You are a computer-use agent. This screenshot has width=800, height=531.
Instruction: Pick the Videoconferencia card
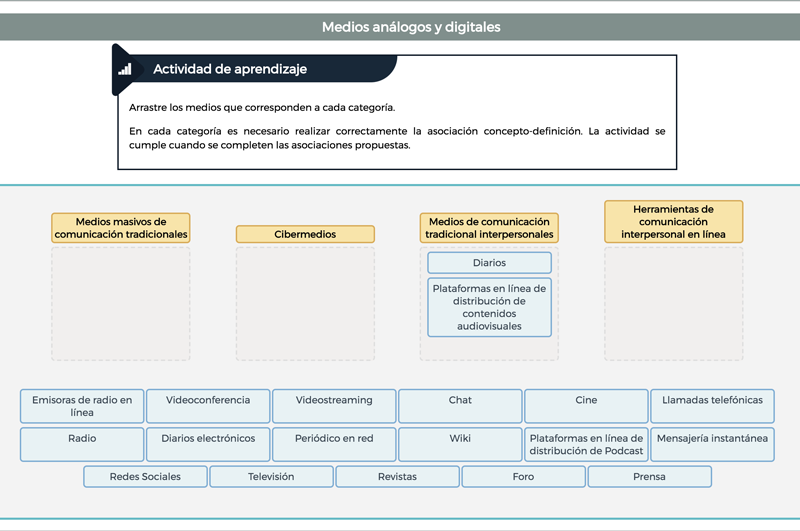pyautogui.click(x=208, y=406)
